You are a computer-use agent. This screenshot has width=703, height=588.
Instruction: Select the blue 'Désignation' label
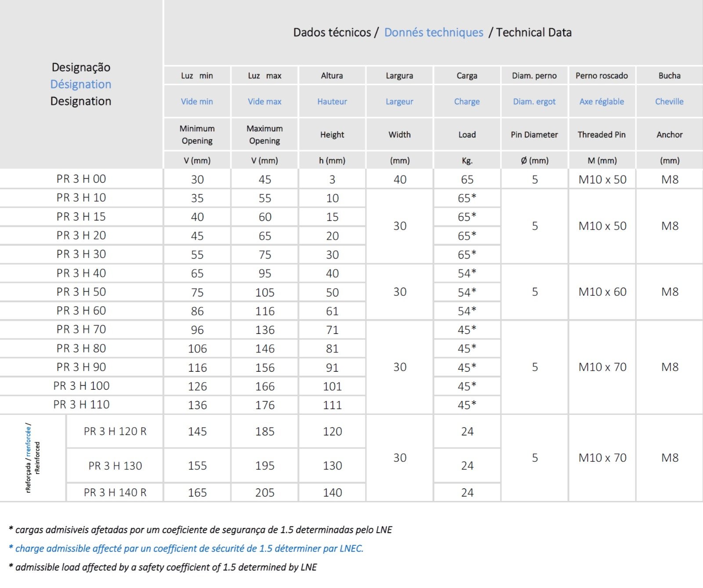point(81,84)
